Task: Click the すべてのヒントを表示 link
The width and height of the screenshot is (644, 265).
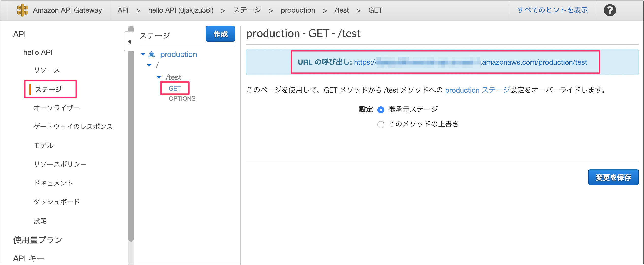Action: point(553,10)
